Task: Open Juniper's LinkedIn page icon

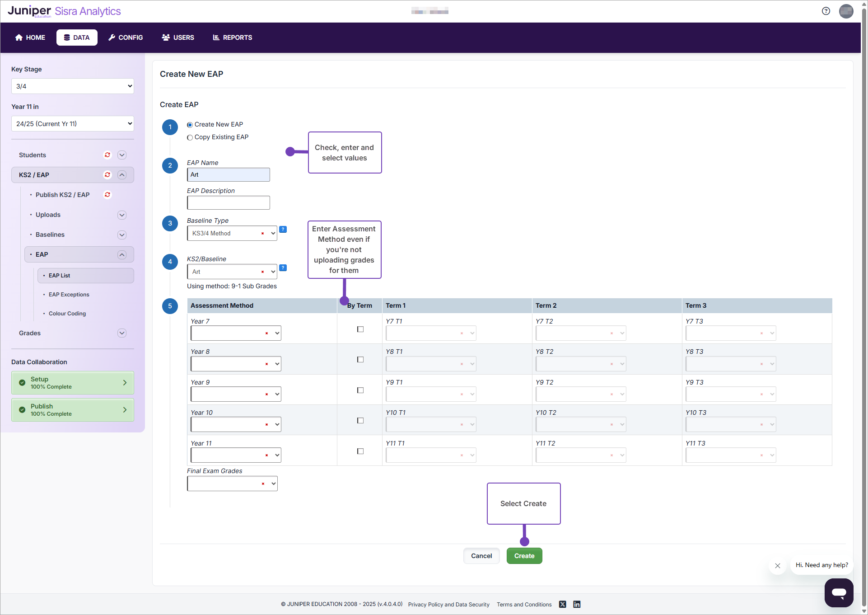Action: 577,605
